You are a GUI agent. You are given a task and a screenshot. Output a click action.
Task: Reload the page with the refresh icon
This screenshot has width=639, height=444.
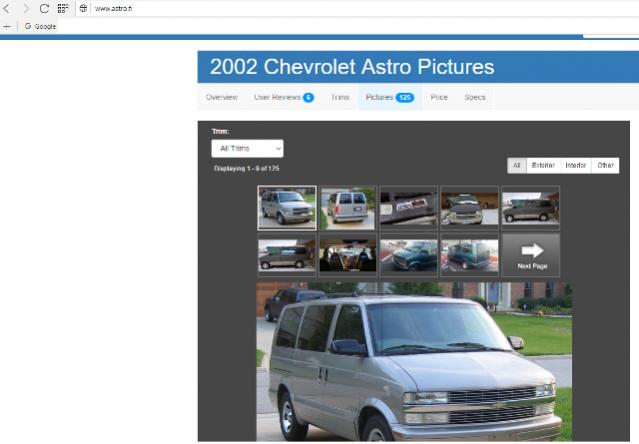click(44, 8)
